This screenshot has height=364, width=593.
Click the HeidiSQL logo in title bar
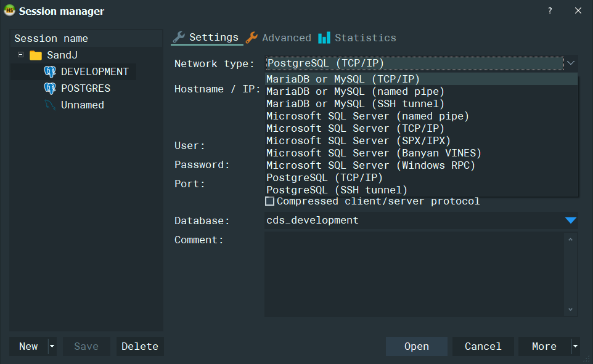9,10
